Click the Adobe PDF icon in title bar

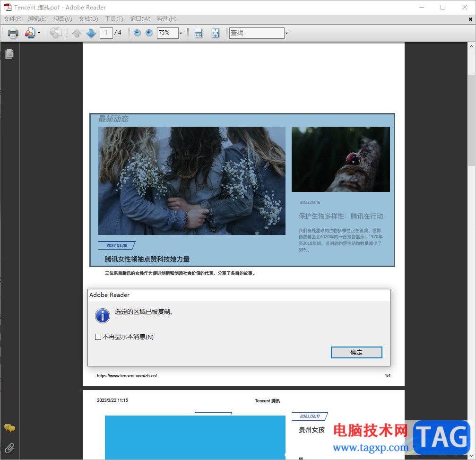(x=8, y=7)
